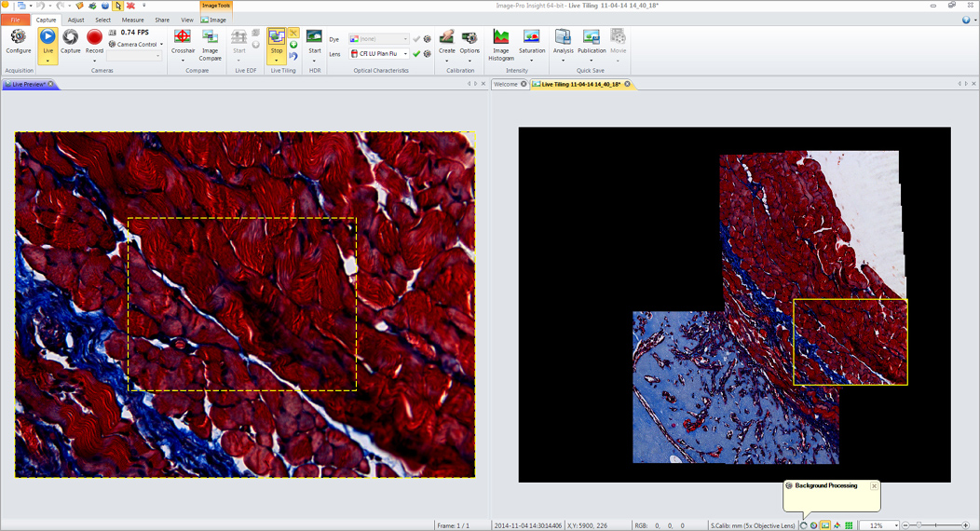Click the undo arrow in quick access toolbar
Viewport: 980px width, 531px height.
[41, 6]
